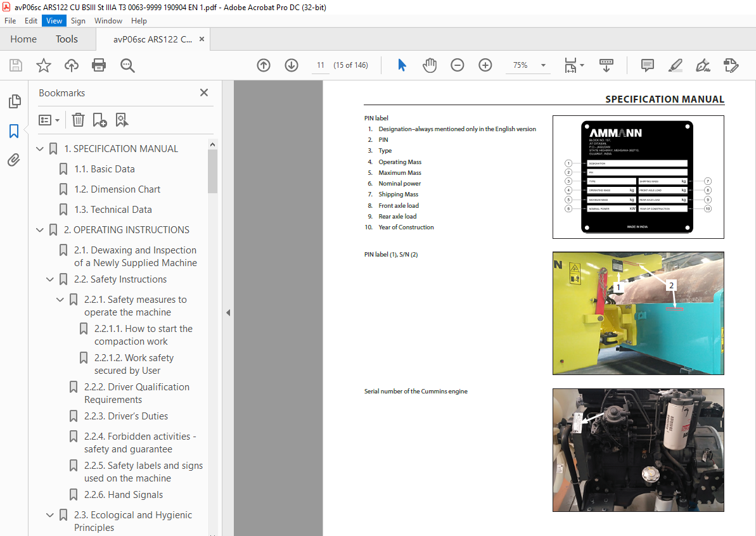
Task: Collapse the 2.2. Safety Instructions bookmark
Action: 49,279
